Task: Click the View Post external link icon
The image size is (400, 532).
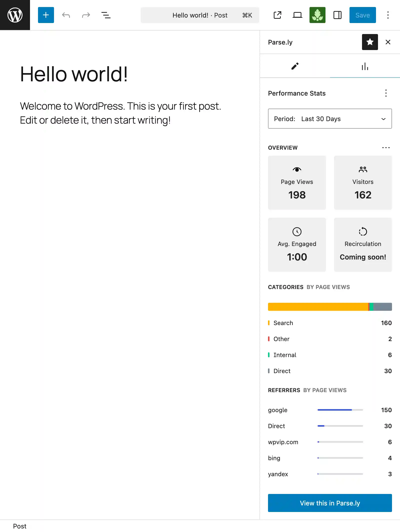Action: click(x=277, y=15)
